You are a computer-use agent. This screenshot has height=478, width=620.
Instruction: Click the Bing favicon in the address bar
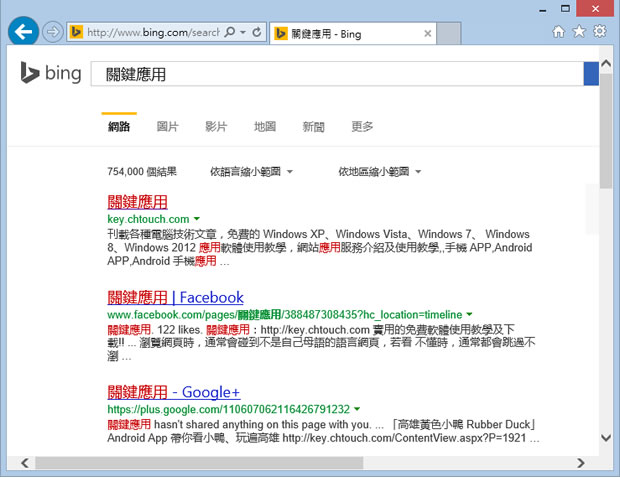(x=76, y=32)
